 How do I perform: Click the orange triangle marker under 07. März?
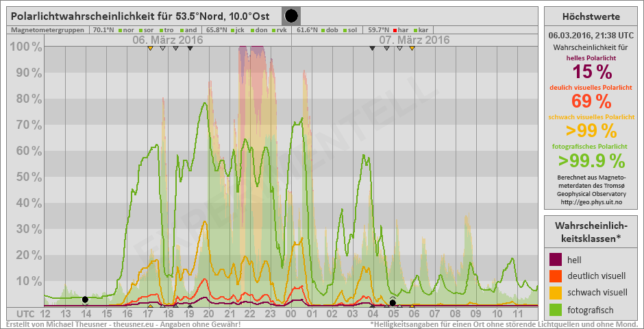coord(412,48)
